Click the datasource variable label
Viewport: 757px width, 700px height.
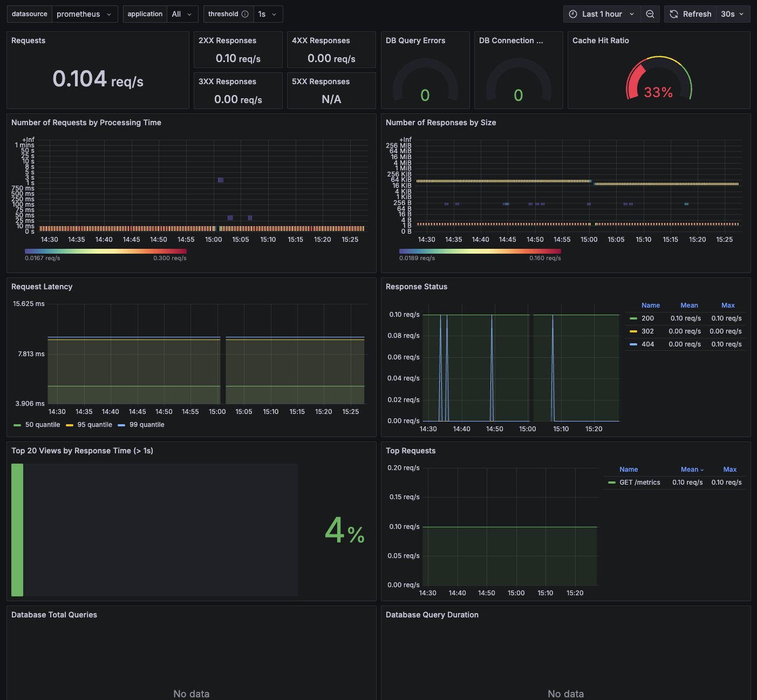(x=30, y=14)
